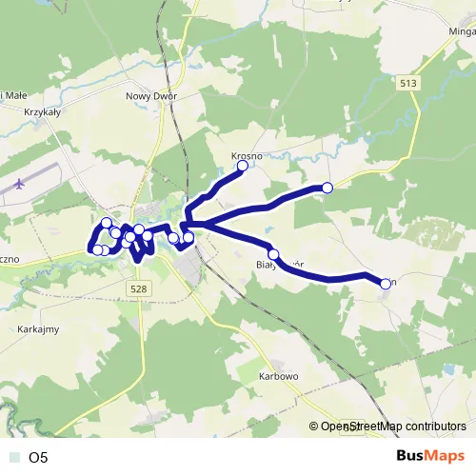Click the airport airplane icon
This screenshot has width=476, height=476.
[x=19, y=184]
